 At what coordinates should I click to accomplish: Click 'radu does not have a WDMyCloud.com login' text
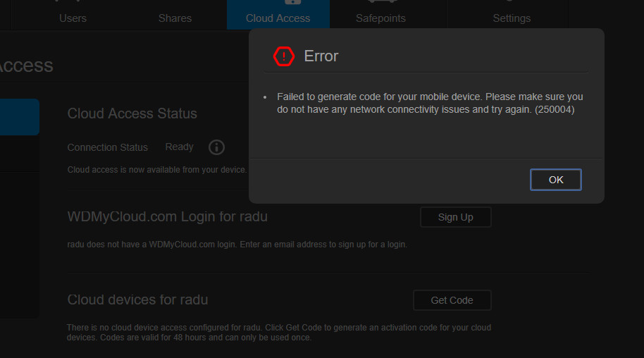237,244
